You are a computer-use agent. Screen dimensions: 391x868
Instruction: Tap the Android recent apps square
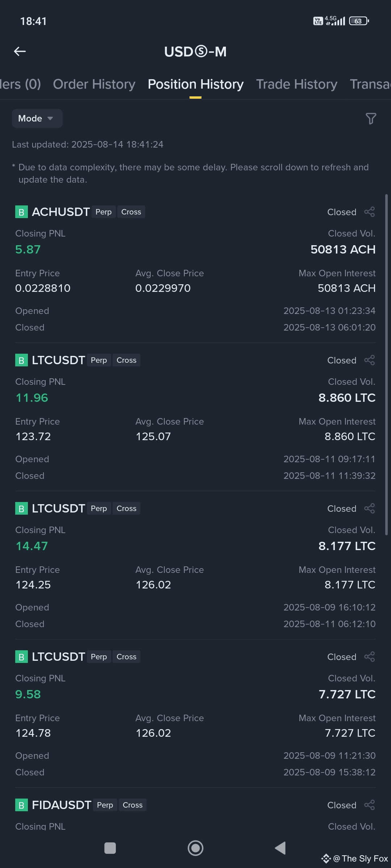click(x=110, y=848)
